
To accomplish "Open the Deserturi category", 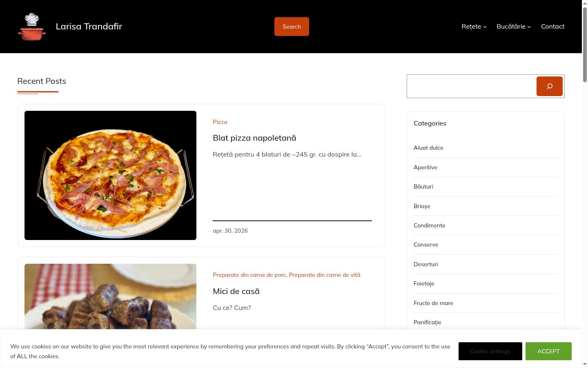I will (425, 264).
